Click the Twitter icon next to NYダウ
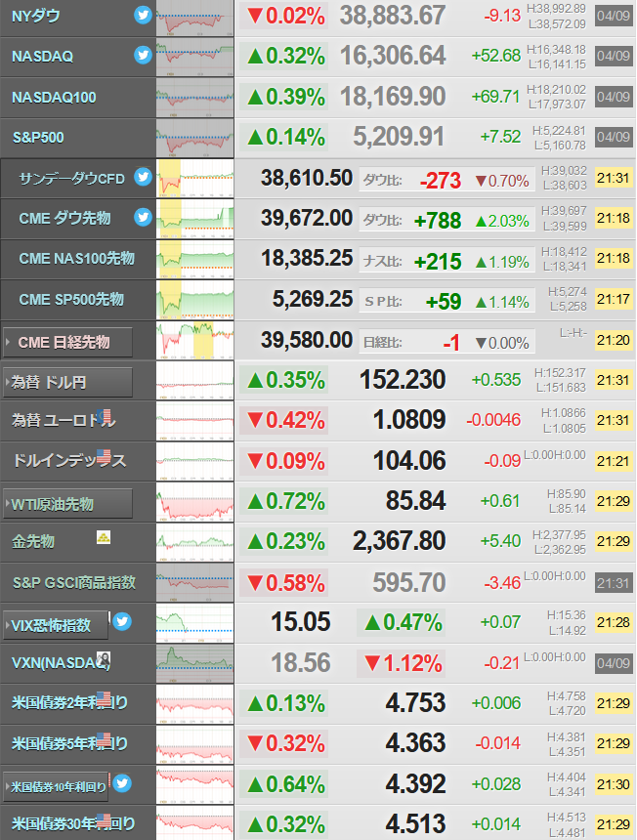 (143, 15)
